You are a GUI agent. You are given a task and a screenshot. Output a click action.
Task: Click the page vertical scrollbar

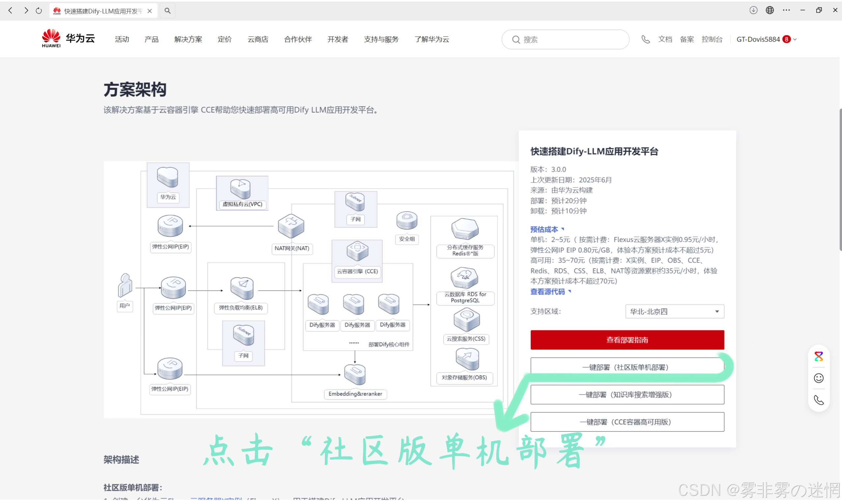click(x=840, y=180)
